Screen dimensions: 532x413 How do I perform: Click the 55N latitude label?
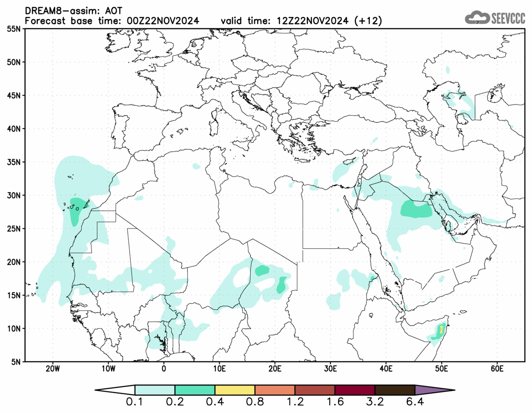coord(14,29)
